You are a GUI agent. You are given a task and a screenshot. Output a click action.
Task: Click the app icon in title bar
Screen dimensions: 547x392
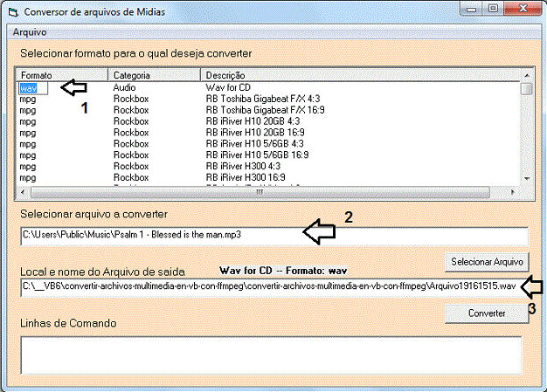pyautogui.click(x=13, y=12)
